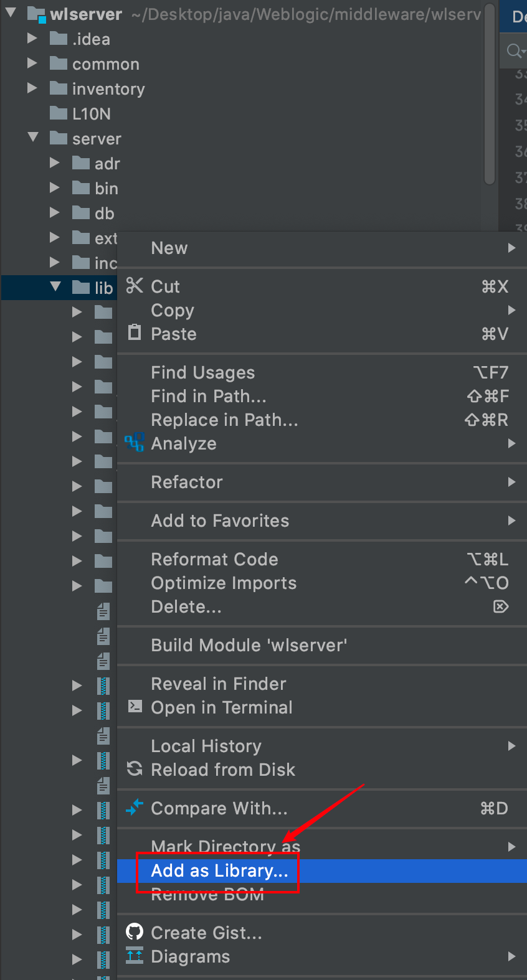The height and width of the screenshot is (980, 527).
Task: Click the Open in Terminal icon
Action: point(135,706)
